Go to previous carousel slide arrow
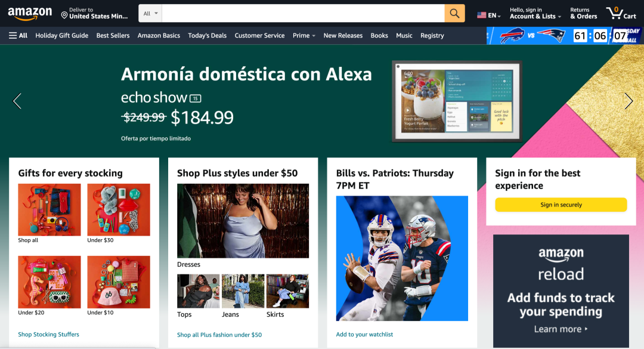644x349 pixels. pos(17,101)
